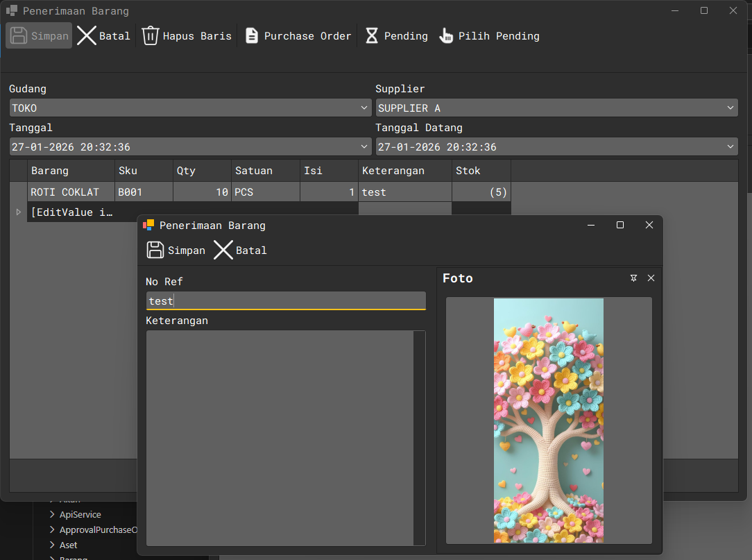Open the Supplier dropdown
This screenshot has width=752, height=560.
(x=730, y=108)
